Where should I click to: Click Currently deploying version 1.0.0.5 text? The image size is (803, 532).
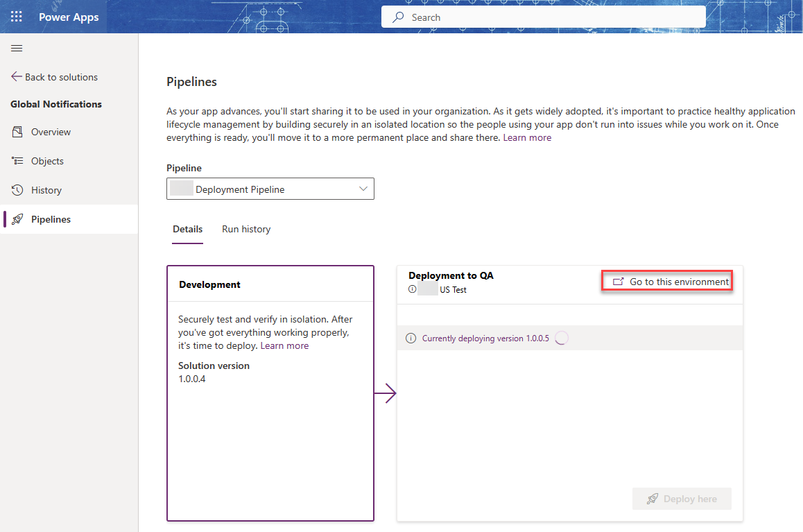[485, 338]
